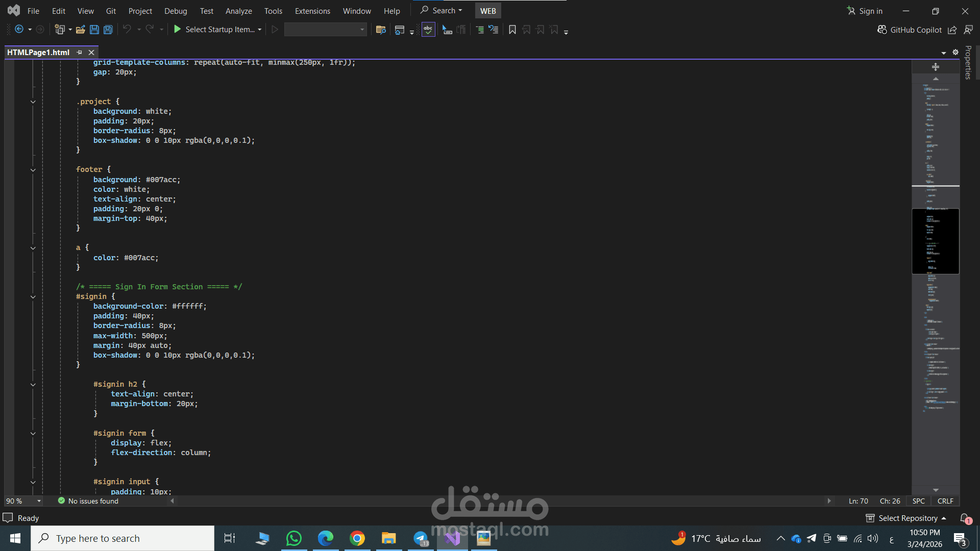Open the 90 % zoom level dropdown
The height and width of the screenshot is (551, 980).
pyautogui.click(x=39, y=501)
